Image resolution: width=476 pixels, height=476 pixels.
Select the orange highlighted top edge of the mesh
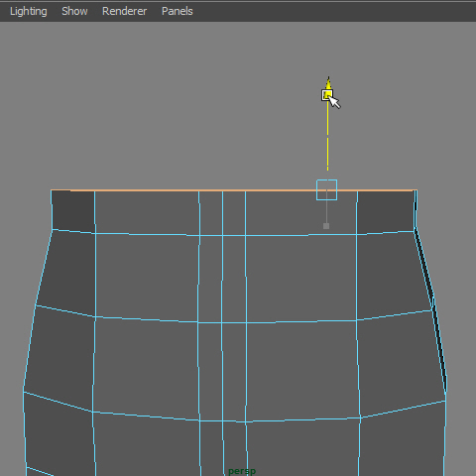pos(234,190)
